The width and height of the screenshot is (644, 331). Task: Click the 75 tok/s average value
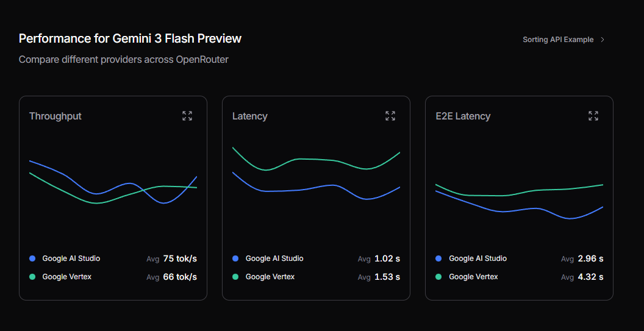coord(180,258)
